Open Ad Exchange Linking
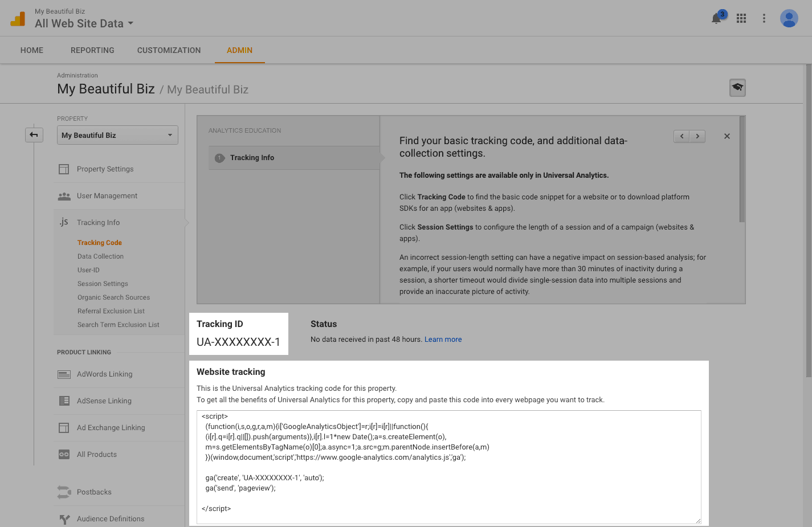The width and height of the screenshot is (812, 527). click(x=111, y=428)
